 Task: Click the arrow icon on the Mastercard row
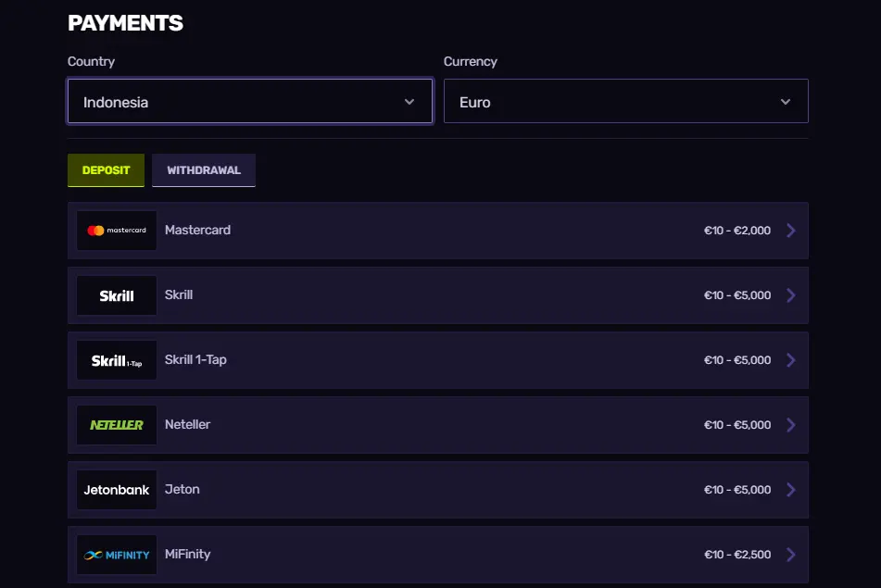pyautogui.click(x=791, y=231)
